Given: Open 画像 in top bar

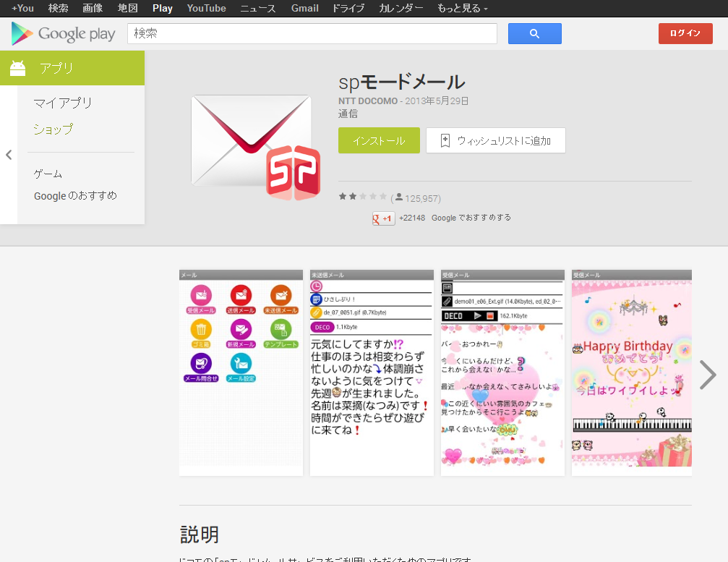Looking at the screenshot, I should 93,9.
